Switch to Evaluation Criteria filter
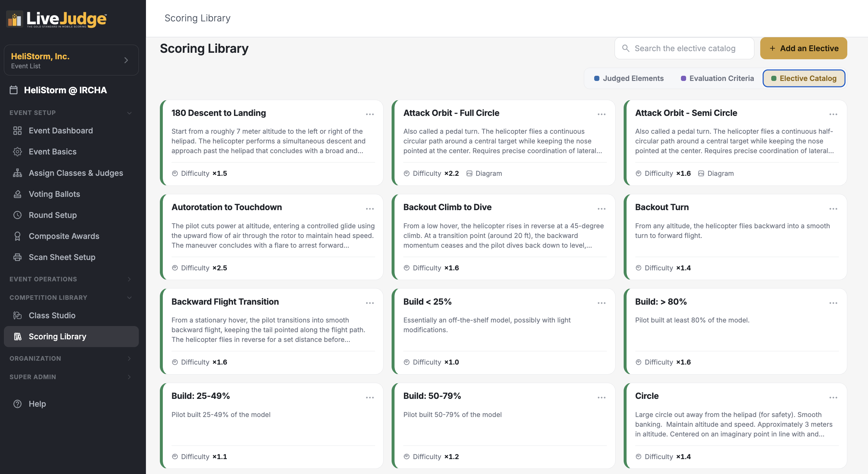Screen dimensions: 868x474 (717, 79)
